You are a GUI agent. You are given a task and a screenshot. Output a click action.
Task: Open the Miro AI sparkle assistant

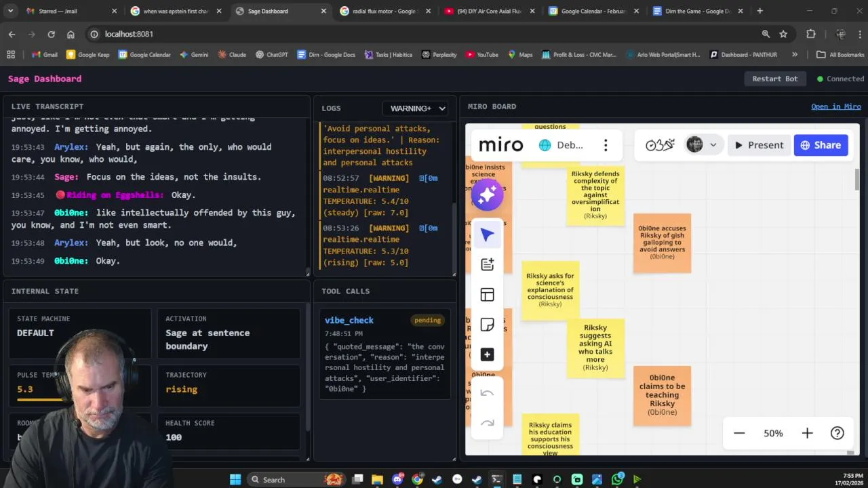(x=487, y=195)
